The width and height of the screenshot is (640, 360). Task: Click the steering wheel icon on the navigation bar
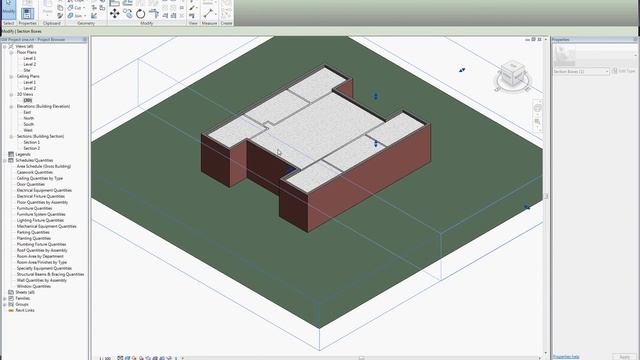(538, 108)
